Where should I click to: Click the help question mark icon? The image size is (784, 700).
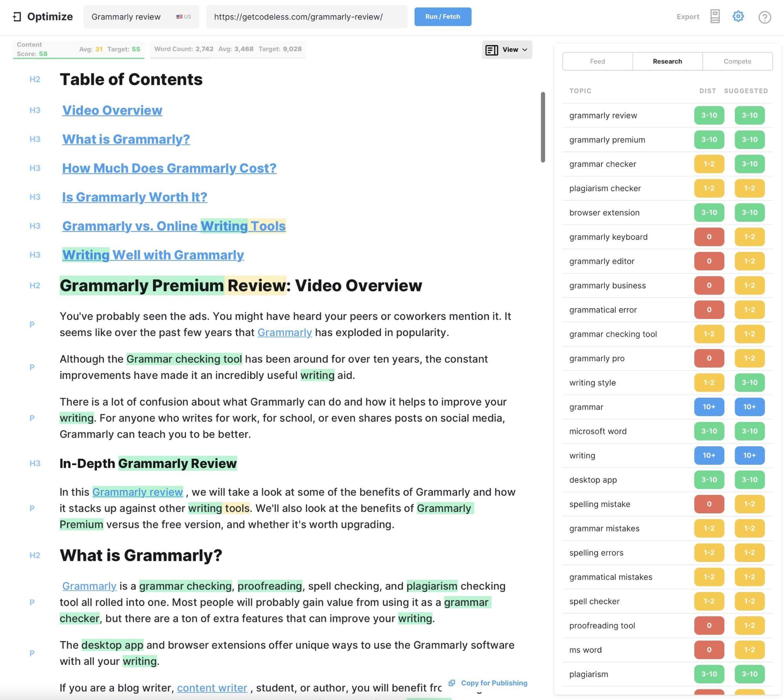click(x=764, y=17)
